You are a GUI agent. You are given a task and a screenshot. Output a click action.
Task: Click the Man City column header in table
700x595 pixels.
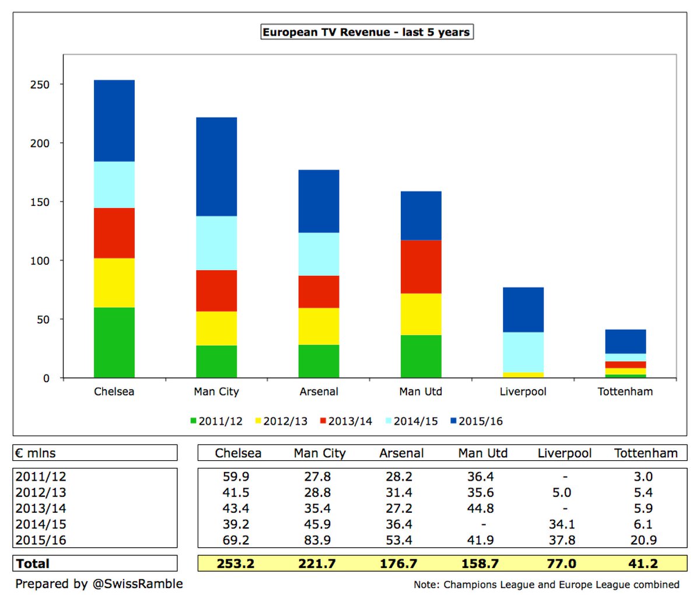(320, 453)
